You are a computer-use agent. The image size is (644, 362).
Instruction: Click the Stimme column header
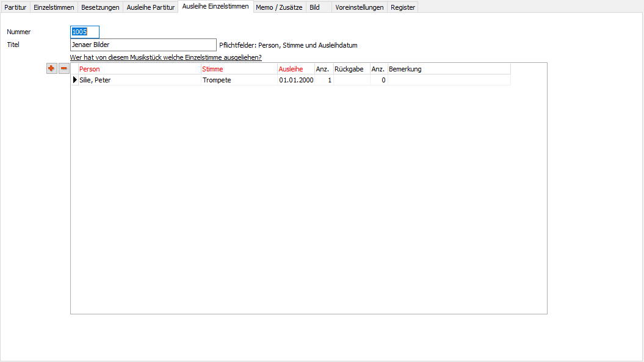238,69
